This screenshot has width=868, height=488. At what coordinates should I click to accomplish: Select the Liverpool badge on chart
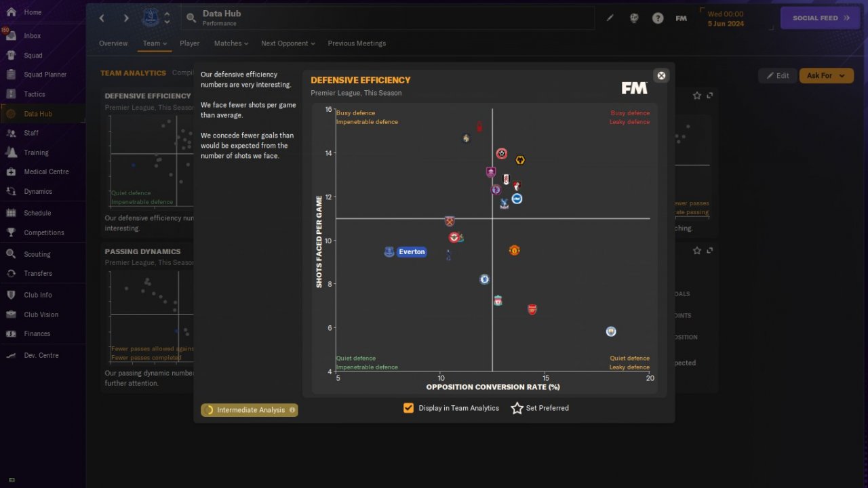498,300
